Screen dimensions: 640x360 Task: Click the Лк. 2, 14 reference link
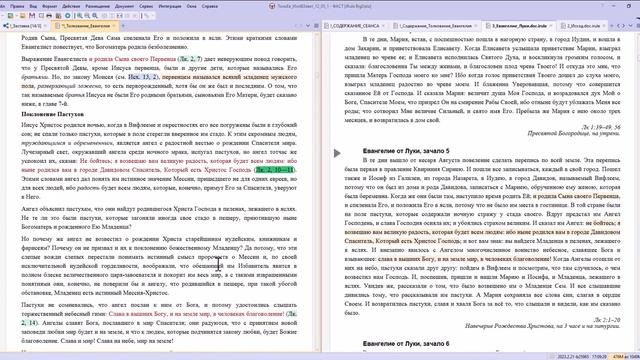click(159, 318)
